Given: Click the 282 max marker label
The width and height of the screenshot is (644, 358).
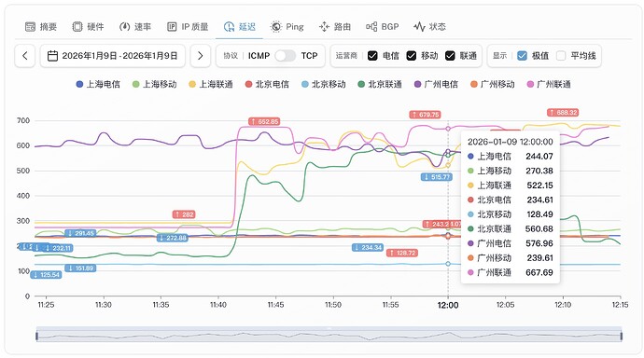Looking at the screenshot, I should [x=184, y=214].
